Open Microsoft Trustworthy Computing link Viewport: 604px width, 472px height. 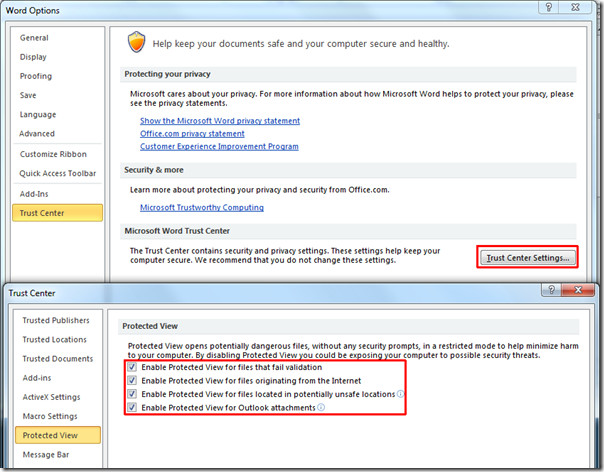pyautogui.click(x=202, y=207)
